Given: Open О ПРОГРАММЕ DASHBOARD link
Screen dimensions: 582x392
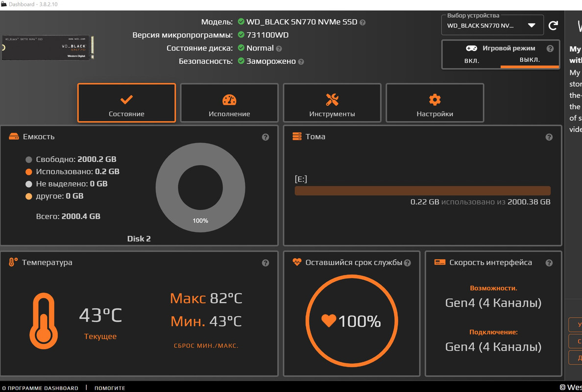Looking at the screenshot, I should (x=40, y=388).
